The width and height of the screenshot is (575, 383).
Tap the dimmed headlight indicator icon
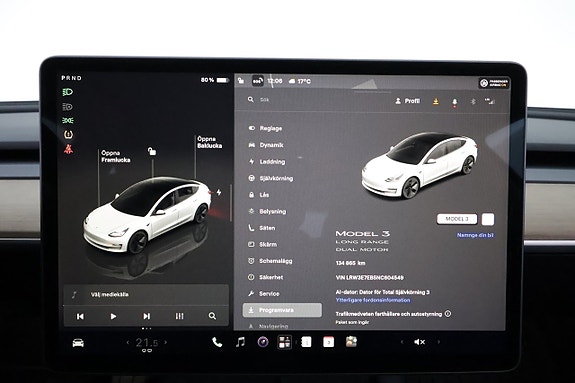68,107
